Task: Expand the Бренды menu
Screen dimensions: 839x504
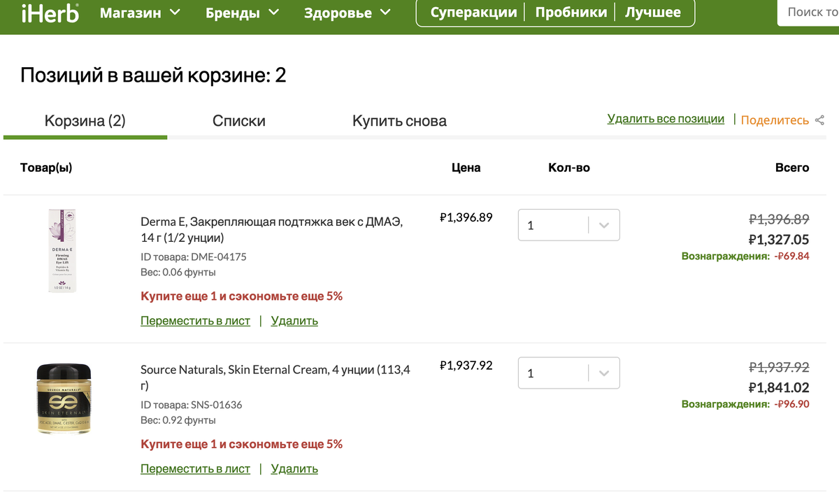Action: [x=242, y=13]
